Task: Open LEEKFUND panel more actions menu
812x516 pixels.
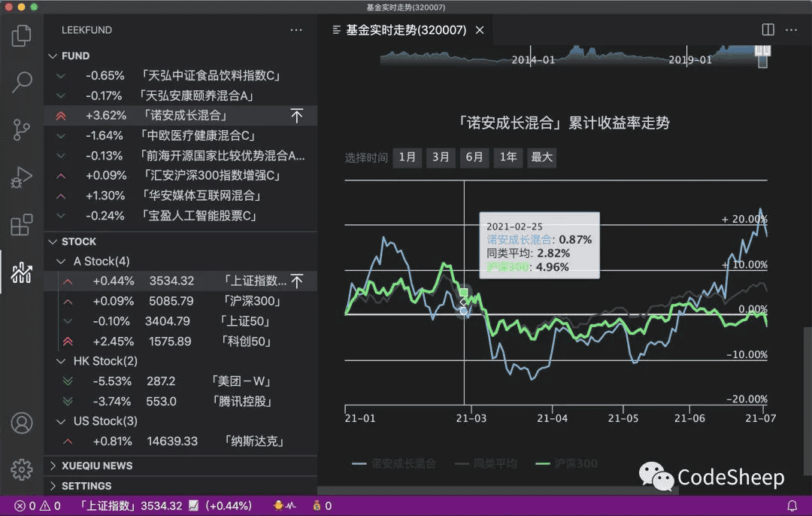Action: [x=296, y=30]
